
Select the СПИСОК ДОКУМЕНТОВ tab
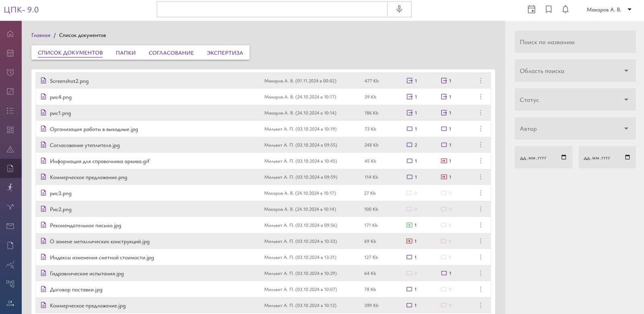pos(70,53)
